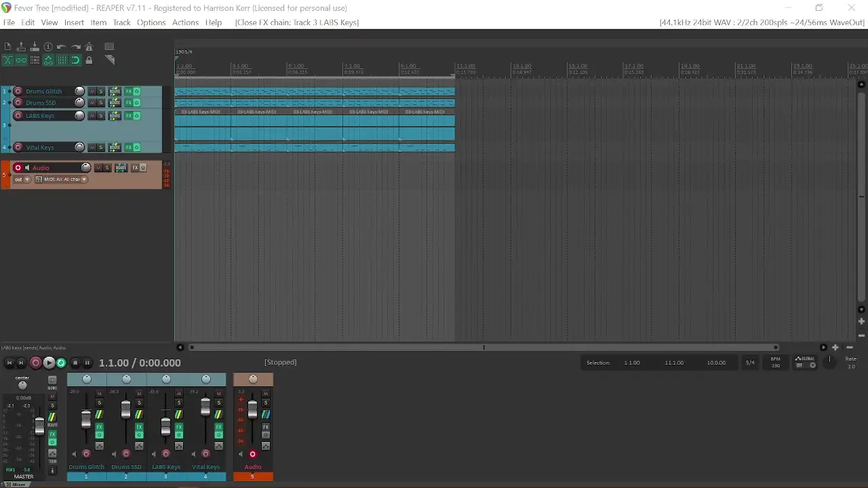The height and width of the screenshot is (488, 868).
Task: Click the Save project icon
Action: pyautogui.click(x=35, y=46)
